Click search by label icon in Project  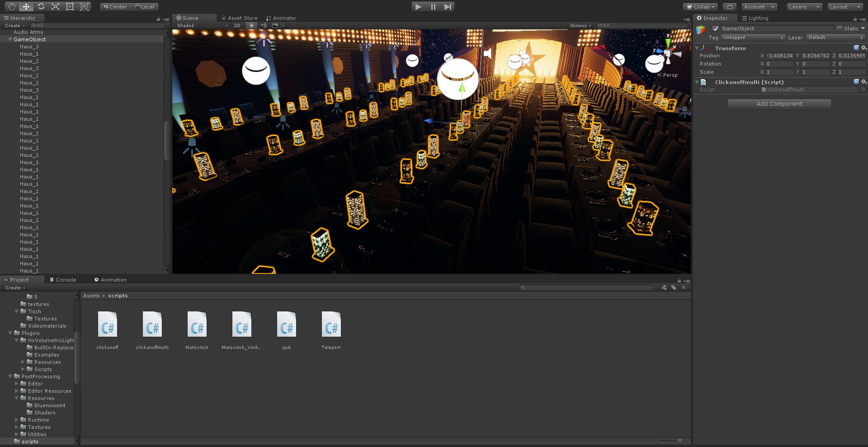(674, 287)
